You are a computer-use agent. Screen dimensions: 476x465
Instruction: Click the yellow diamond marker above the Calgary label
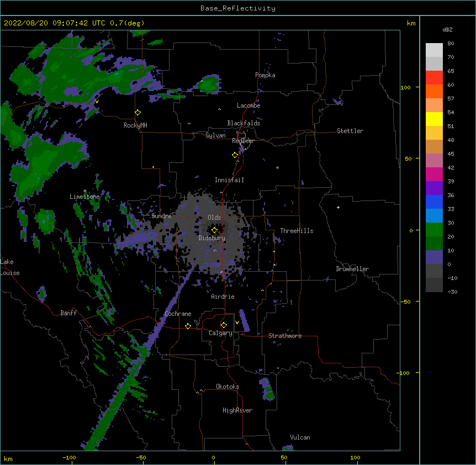point(224,325)
